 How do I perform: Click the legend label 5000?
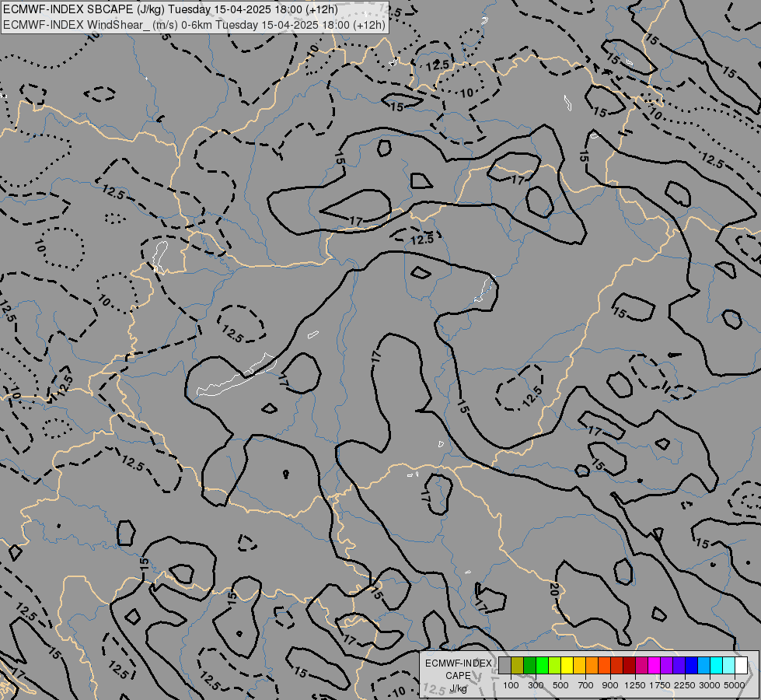click(735, 685)
